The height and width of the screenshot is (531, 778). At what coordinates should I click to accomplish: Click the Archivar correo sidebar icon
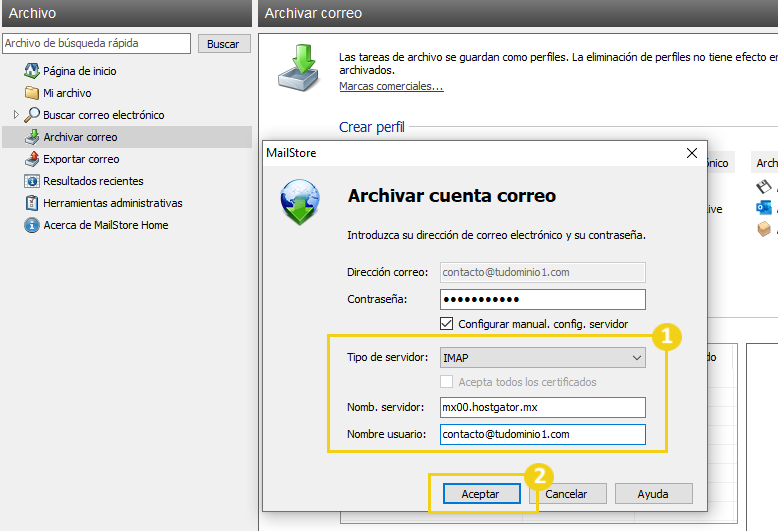tap(32, 137)
